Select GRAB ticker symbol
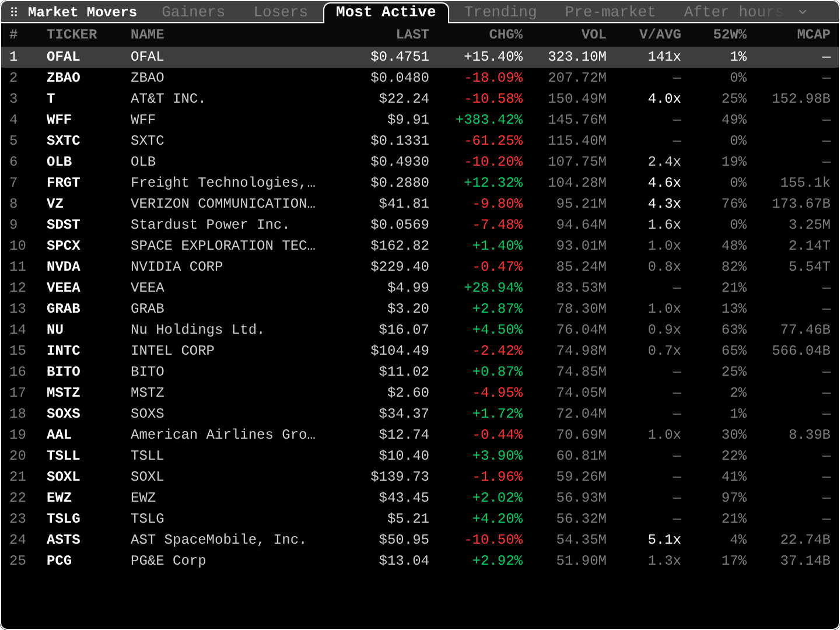 64,309
